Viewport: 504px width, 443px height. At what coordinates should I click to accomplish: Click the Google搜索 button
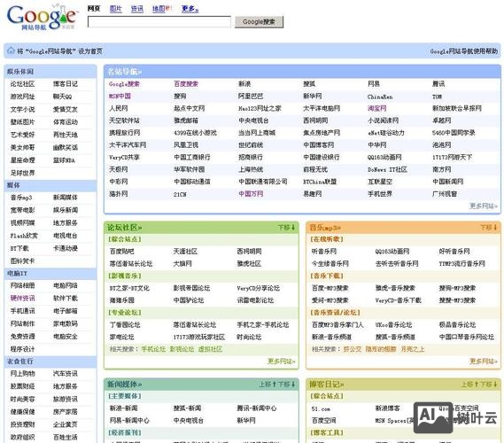[259, 22]
